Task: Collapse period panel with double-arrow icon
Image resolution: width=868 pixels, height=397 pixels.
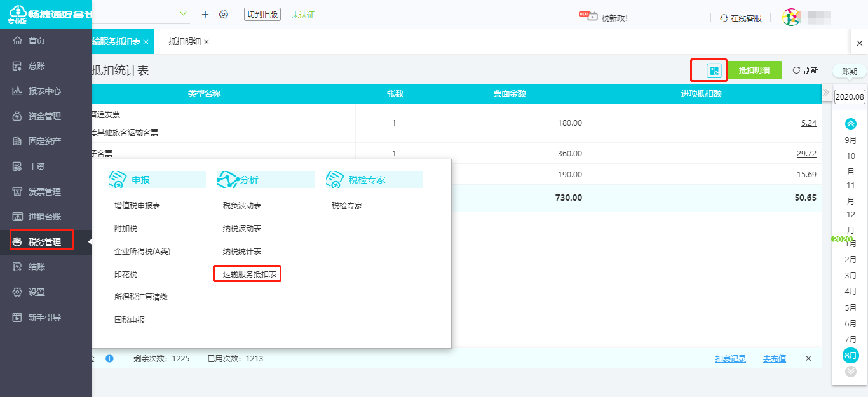Action: click(x=826, y=93)
